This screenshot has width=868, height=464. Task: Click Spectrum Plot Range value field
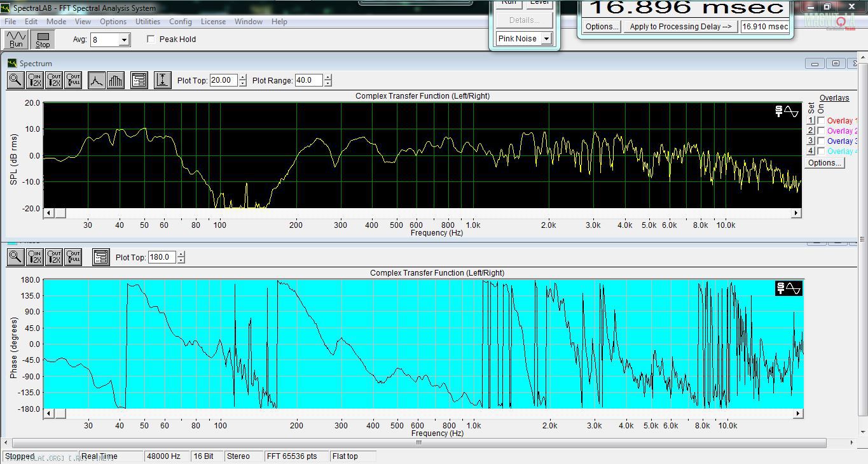(309, 80)
